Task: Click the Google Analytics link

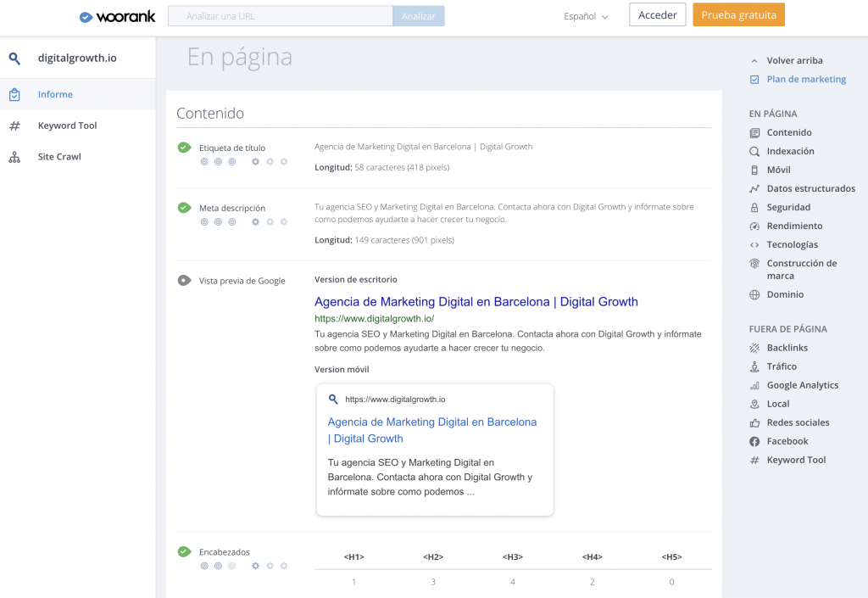Action: 802,385
